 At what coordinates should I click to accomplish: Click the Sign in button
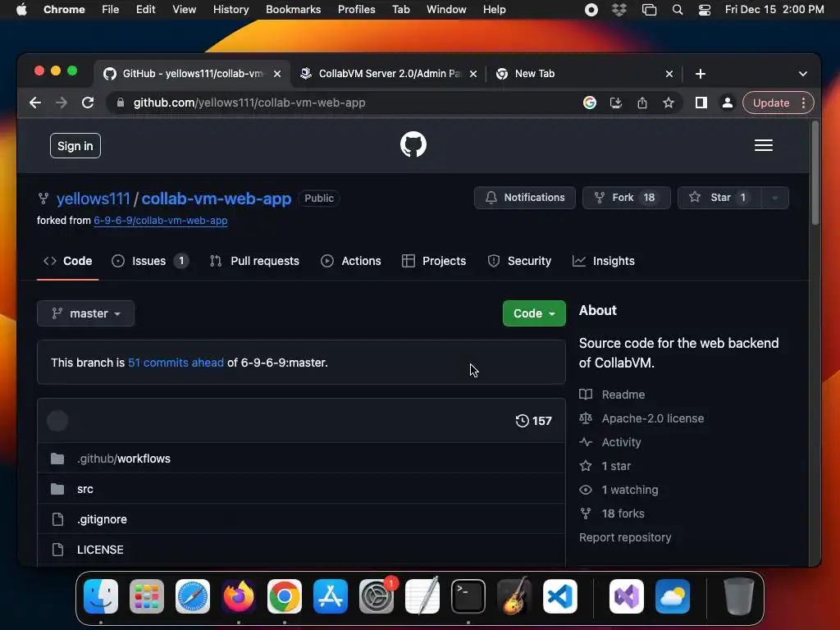click(x=75, y=146)
